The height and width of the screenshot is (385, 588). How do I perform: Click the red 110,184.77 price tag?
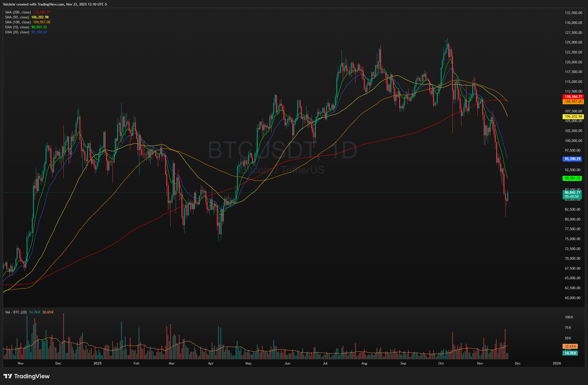click(x=573, y=97)
